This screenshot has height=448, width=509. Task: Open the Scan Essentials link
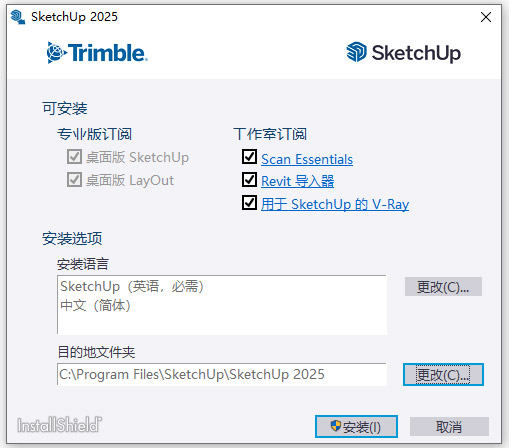307,159
